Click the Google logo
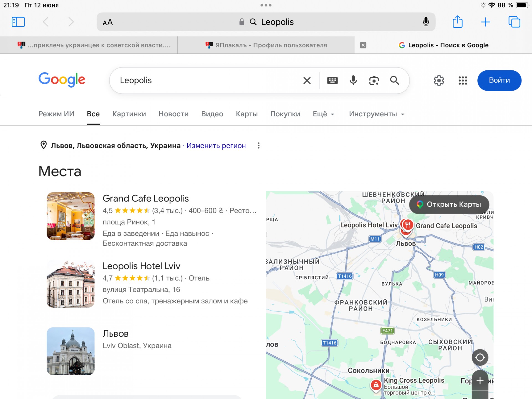The image size is (532, 399). click(x=62, y=80)
